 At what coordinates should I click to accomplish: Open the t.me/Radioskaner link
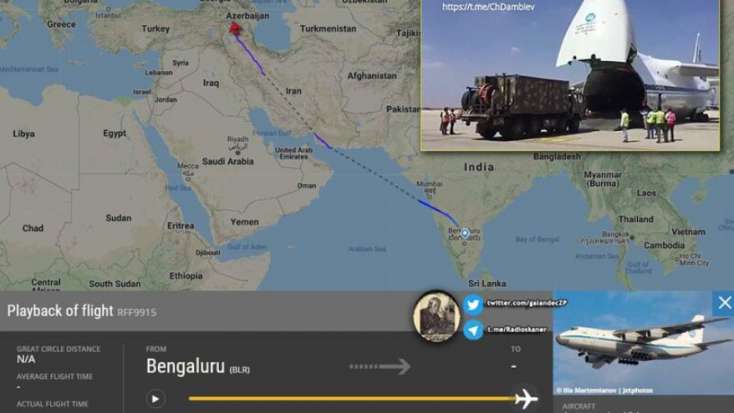(x=517, y=330)
